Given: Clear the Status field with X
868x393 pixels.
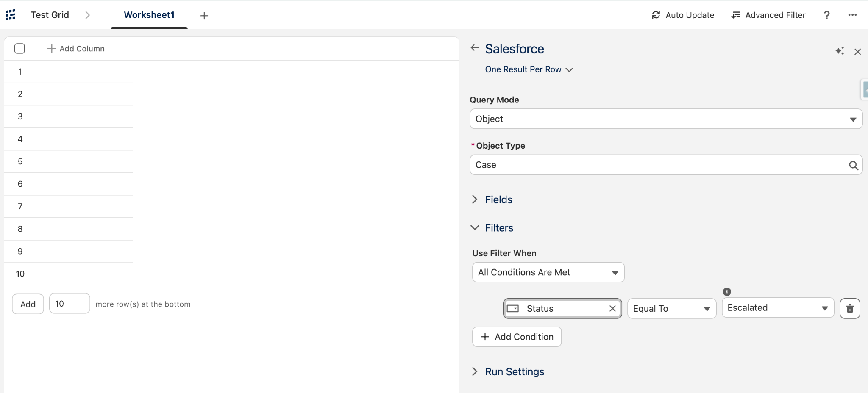Looking at the screenshot, I should pos(612,308).
